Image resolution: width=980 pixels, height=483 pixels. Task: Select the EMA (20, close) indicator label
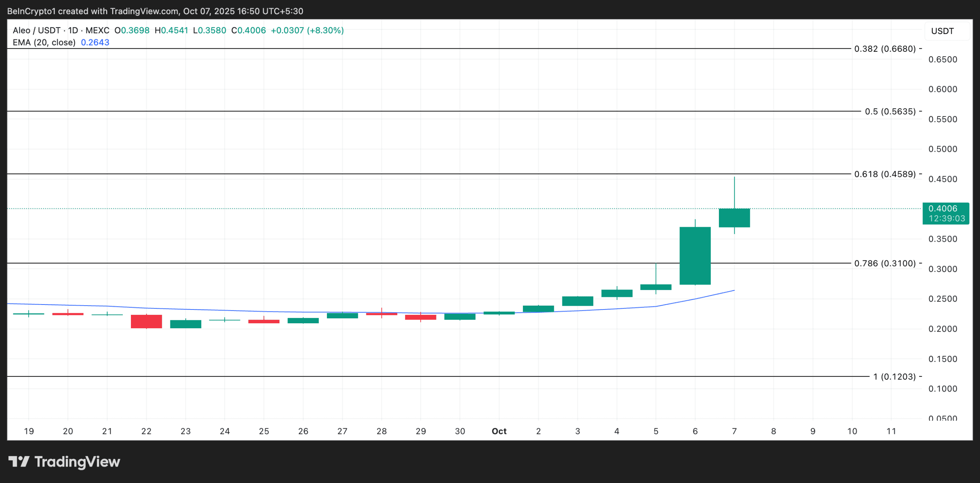click(44, 43)
